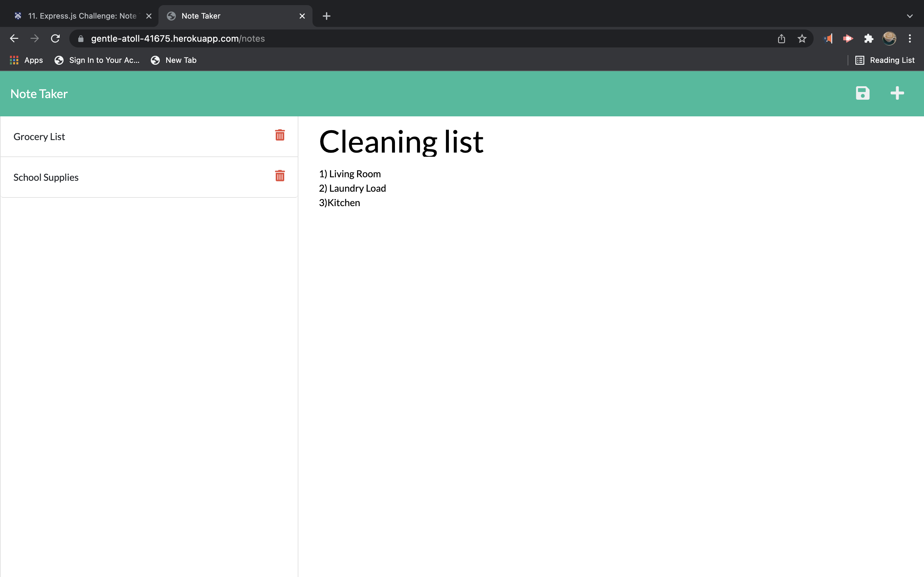Delete the School Supplies note
The width and height of the screenshot is (924, 577).
pos(280,176)
